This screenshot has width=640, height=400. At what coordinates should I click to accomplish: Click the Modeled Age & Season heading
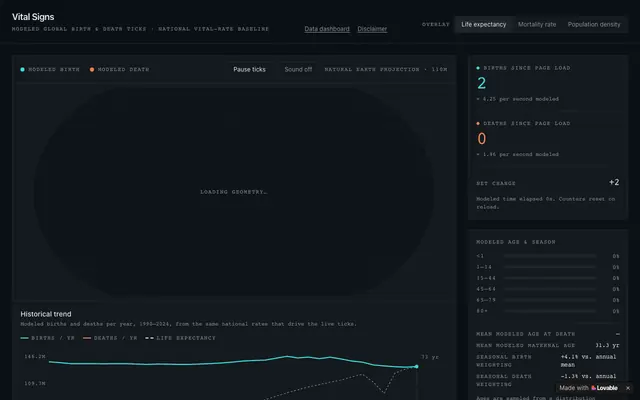(516, 242)
